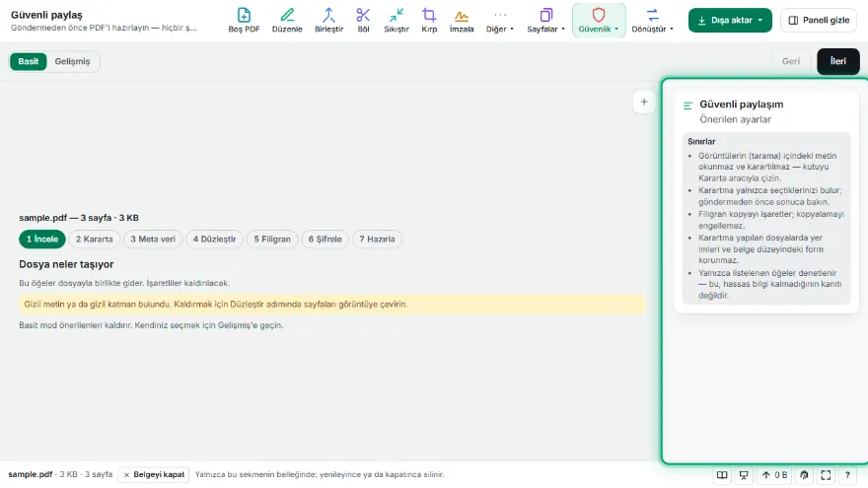This screenshot has width=868, height=488.
Task: Open the İmzala signature tool
Action: tap(462, 21)
